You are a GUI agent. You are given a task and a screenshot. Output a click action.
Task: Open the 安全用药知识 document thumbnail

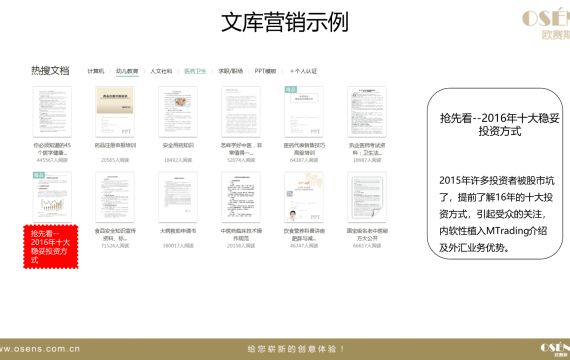[x=178, y=112]
